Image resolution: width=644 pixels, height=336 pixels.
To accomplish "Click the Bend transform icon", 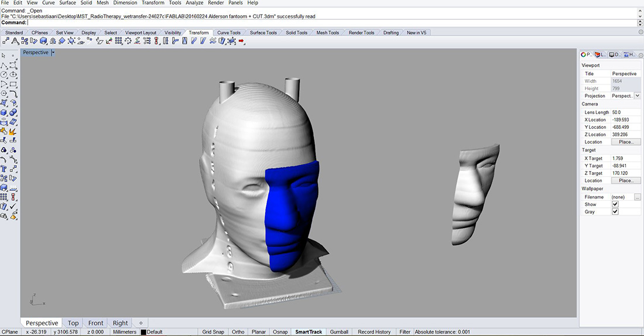I will (x=175, y=41).
